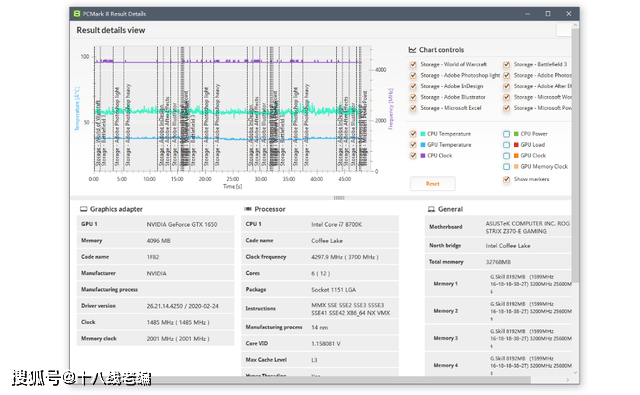Click the red GPU Load color swatch
The height and width of the screenshot is (395, 640).
[x=516, y=144]
